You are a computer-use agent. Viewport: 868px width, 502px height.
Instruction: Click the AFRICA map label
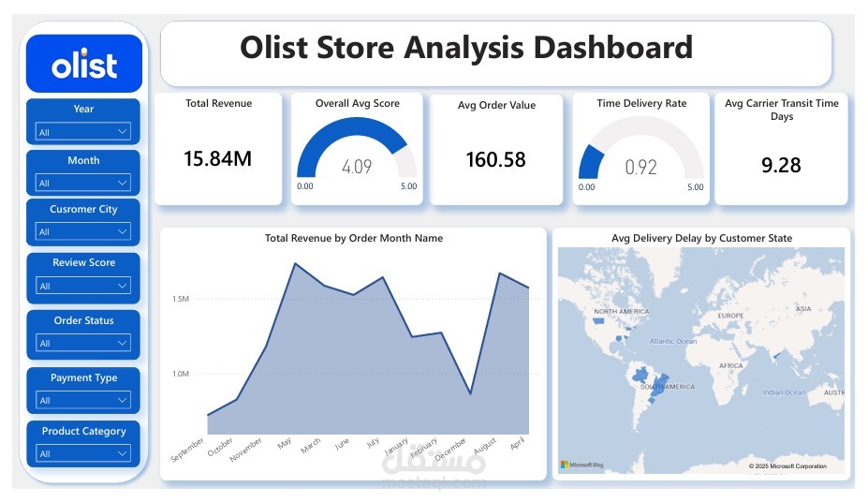pyautogui.click(x=730, y=366)
